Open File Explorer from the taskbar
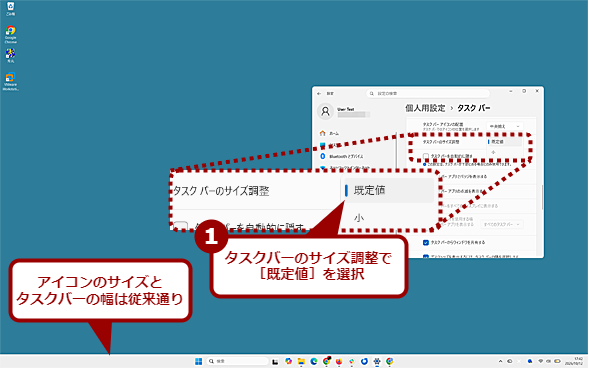Image resolution: width=589 pixels, height=369 pixels. [x=301, y=361]
